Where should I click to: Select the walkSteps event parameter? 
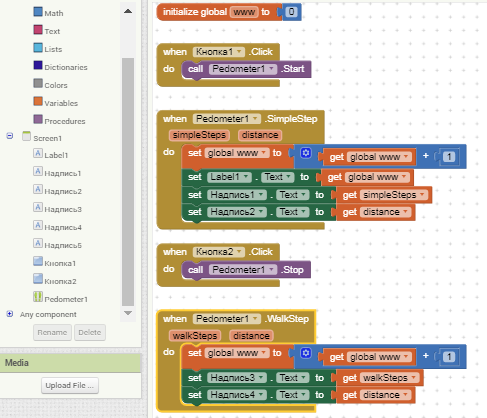195,336
